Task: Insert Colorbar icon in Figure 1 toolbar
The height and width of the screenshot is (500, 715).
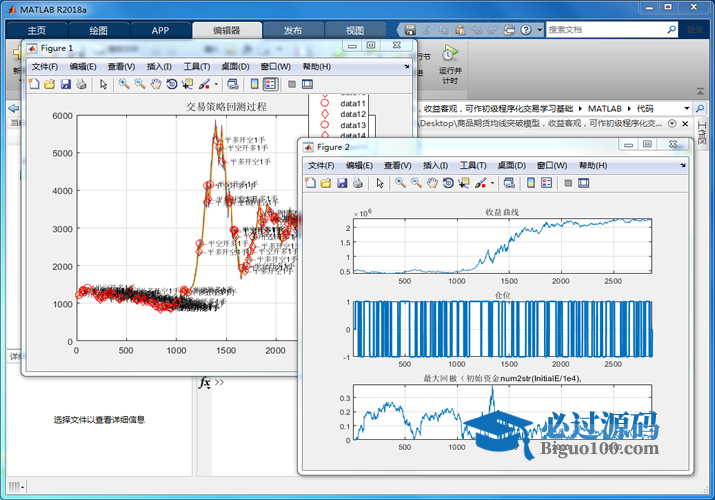Action: coord(254,84)
